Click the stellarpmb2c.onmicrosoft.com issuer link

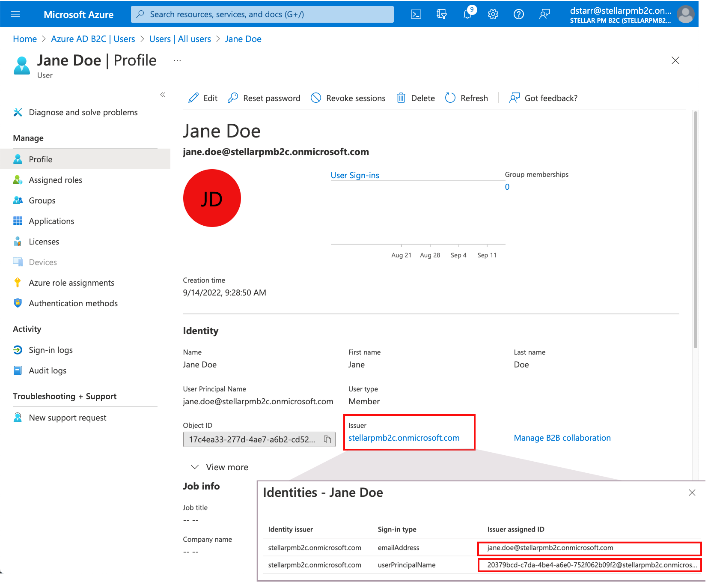point(404,438)
